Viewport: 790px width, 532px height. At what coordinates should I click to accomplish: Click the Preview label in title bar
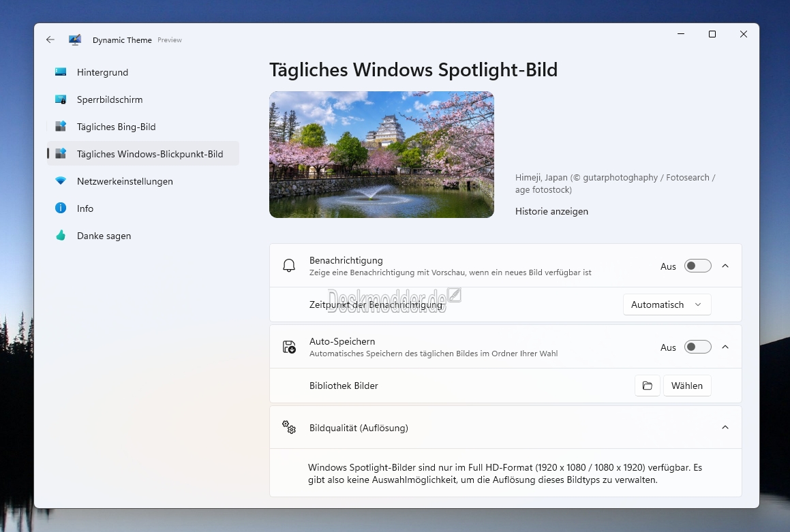169,40
